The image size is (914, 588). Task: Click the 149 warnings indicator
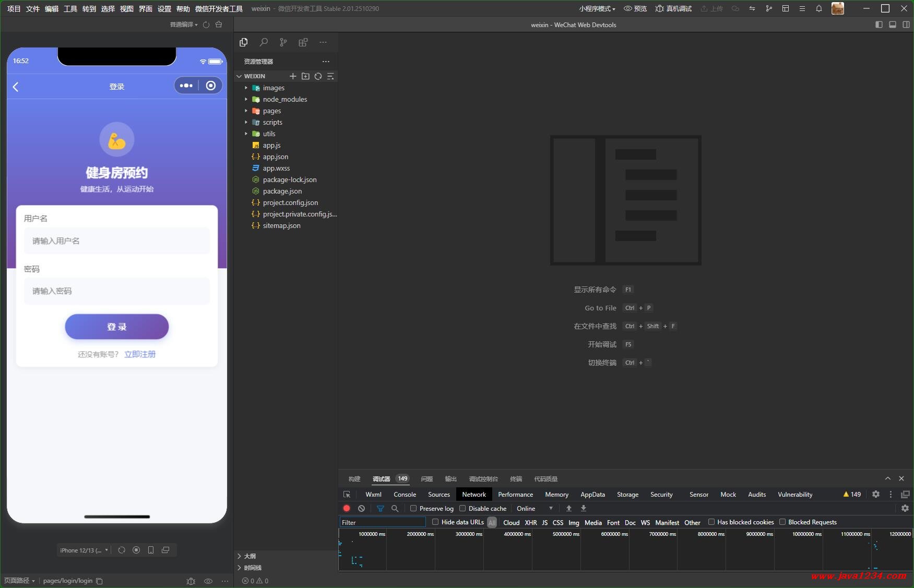pos(852,494)
